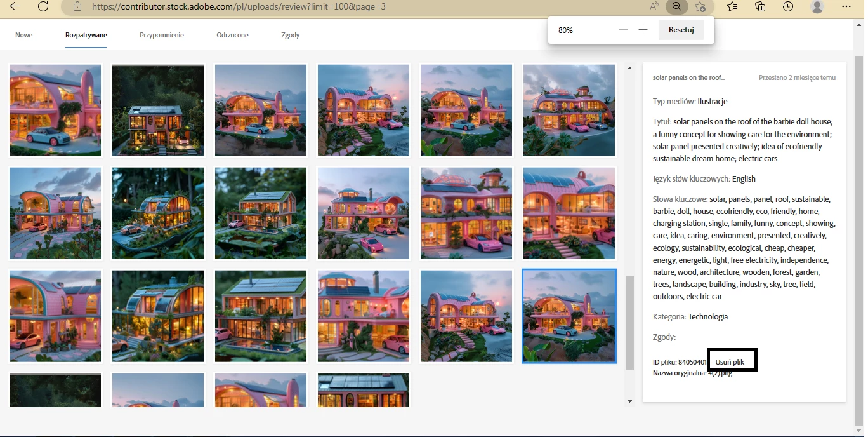Click the 'Zgody:' label in details panel

coord(664,337)
